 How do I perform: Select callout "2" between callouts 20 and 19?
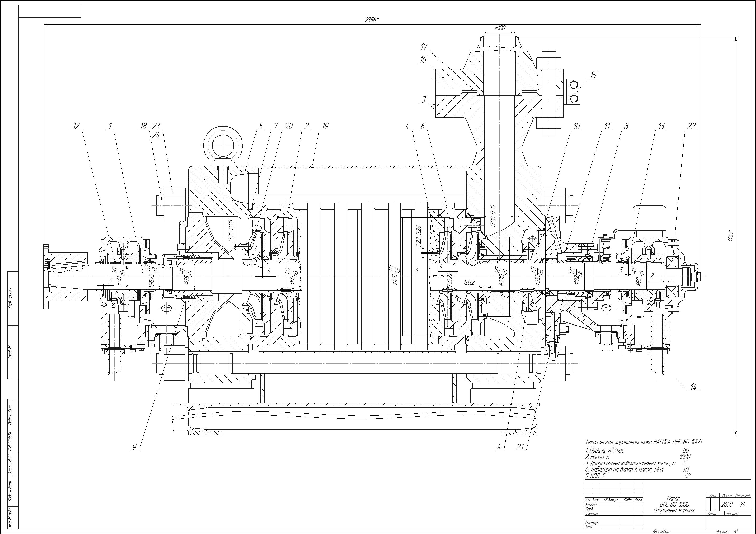point(306,126)
